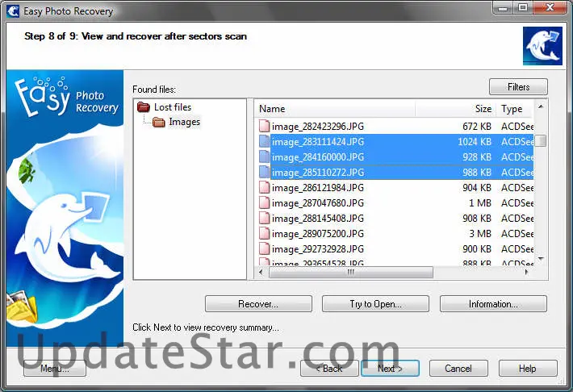Screen dimensions: 573x392
Task: Click the horizontal scrollbar thumb
Action: click(x=351, y=272)
